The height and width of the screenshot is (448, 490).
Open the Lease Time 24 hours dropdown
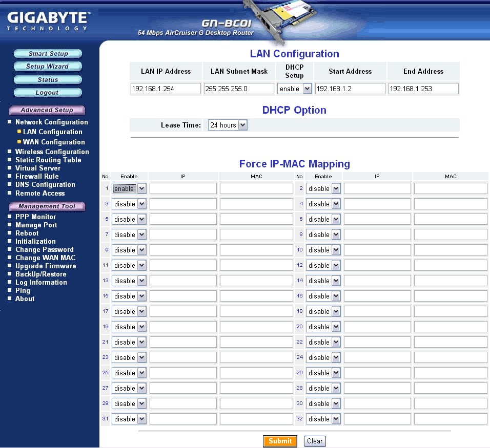coord(228,125)
